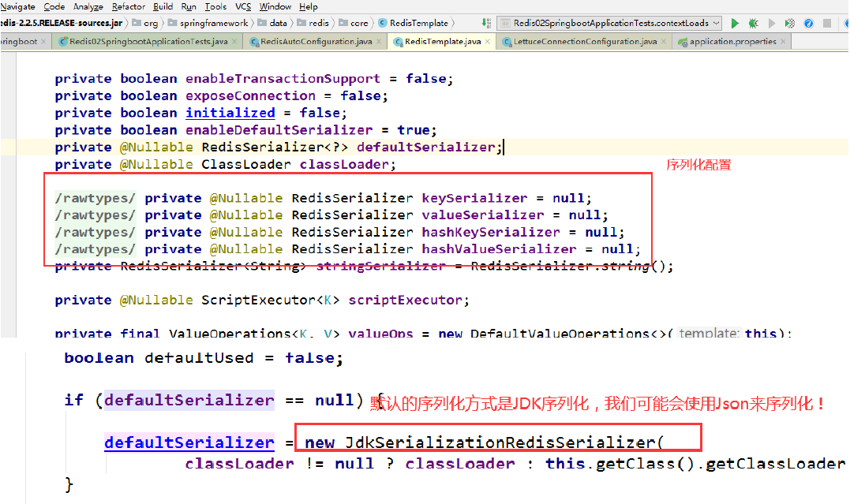Click 'enableDefaultSerializer' field name
This screenshot has height=504, width=850.
[279, 130]
